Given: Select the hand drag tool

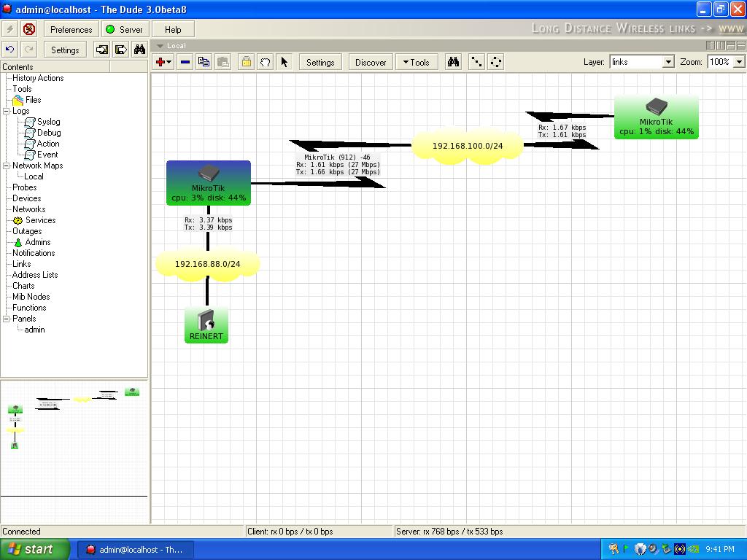Looking at the screenshot, I should click(266, 62).
